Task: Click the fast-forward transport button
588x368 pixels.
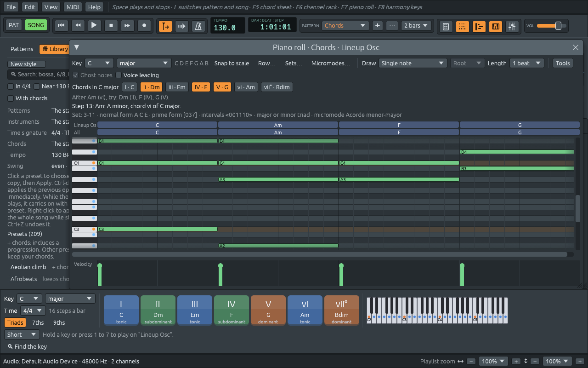Action: [x=128, y=26]
